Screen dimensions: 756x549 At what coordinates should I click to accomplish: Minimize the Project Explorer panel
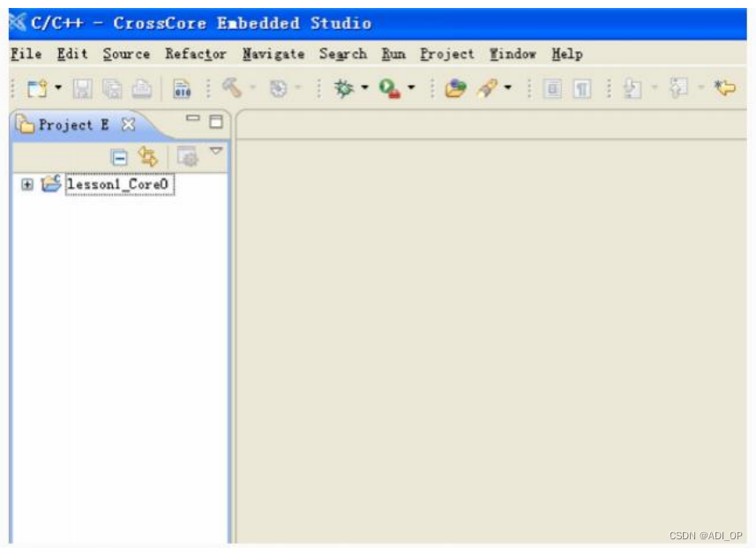(x=193, y=118)
